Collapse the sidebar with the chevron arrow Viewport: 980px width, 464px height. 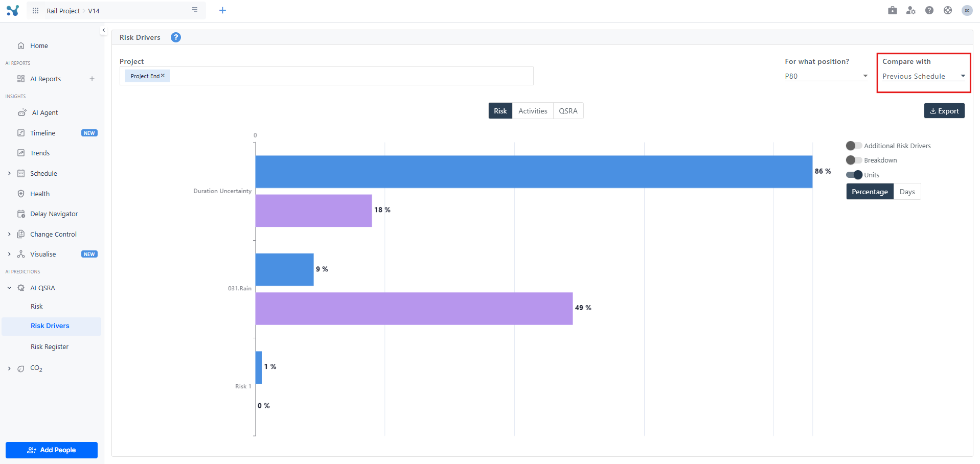tap(103, 30)
